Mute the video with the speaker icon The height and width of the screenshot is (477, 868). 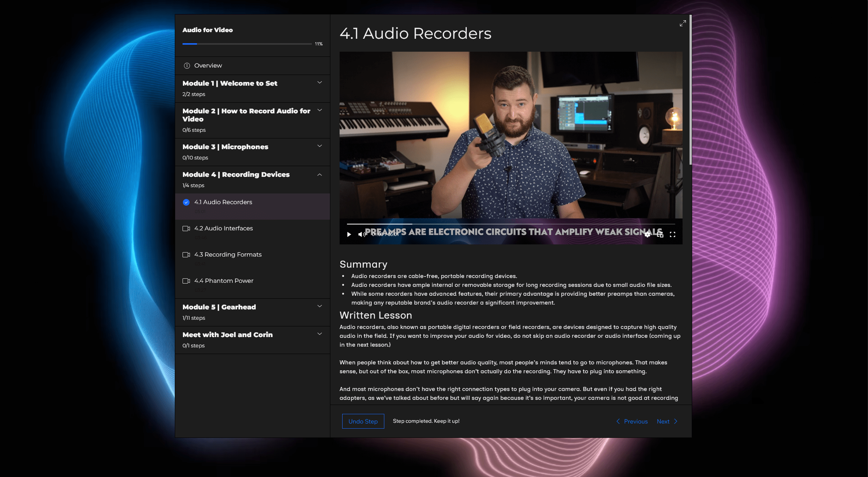pyautogui.click(x=361, y=234)
